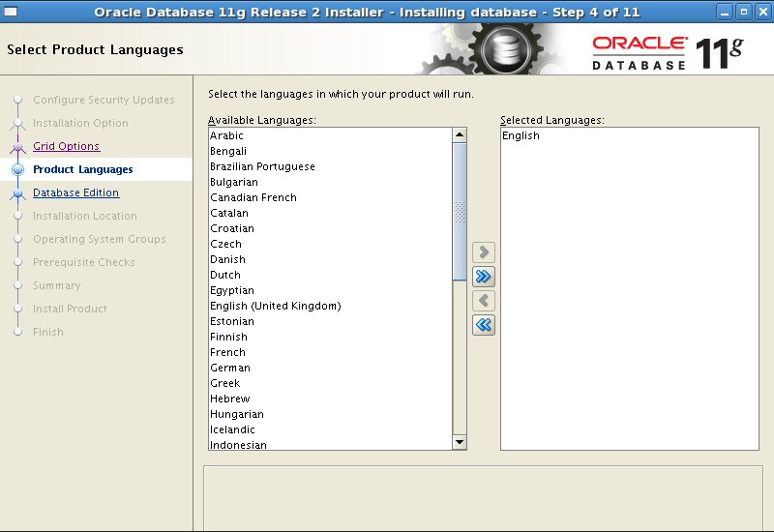774x532 pixels.
Task: Select Bengali in Available Languages
Action: point(330,151)
